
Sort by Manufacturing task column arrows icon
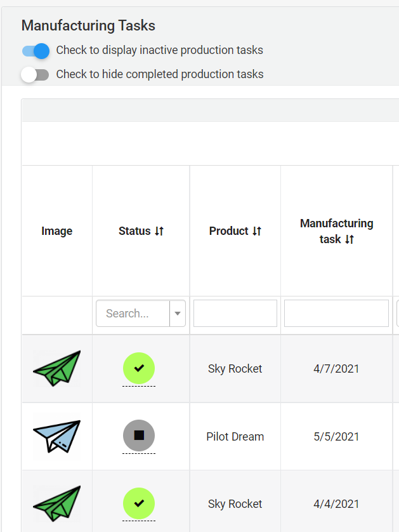click(x=350, y=239)
